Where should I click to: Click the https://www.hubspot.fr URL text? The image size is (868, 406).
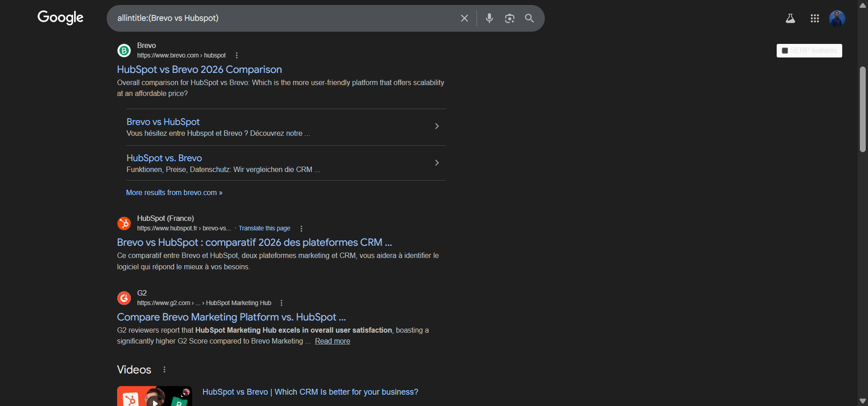[184, 228]
